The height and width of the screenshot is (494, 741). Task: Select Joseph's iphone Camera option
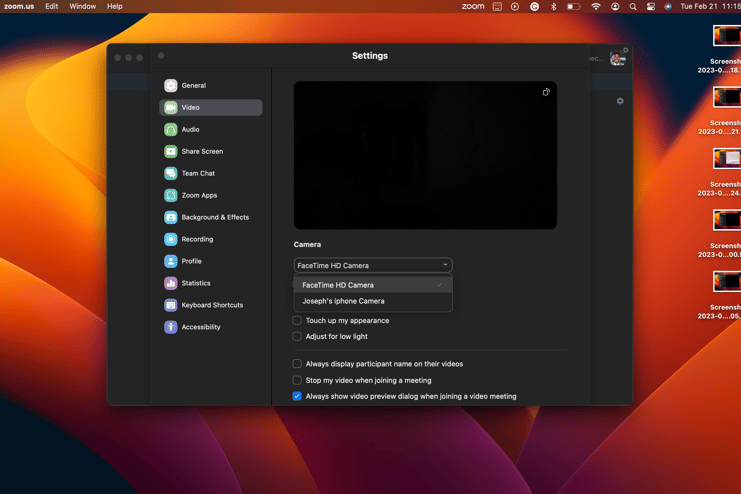(373, 301)
